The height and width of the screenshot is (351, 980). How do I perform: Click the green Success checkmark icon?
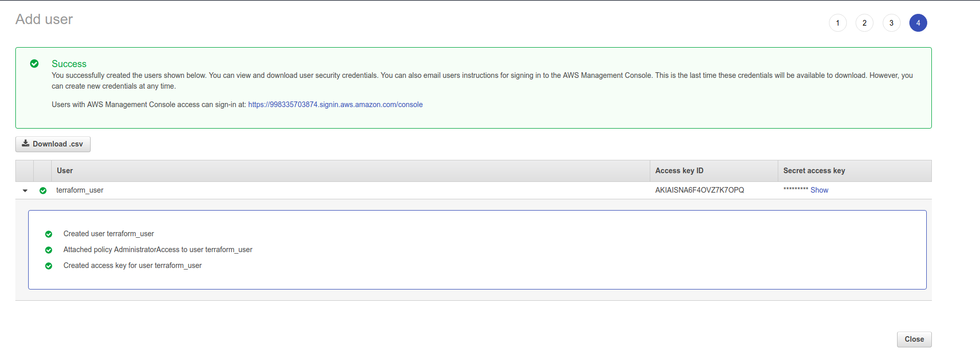click(34, 64)
